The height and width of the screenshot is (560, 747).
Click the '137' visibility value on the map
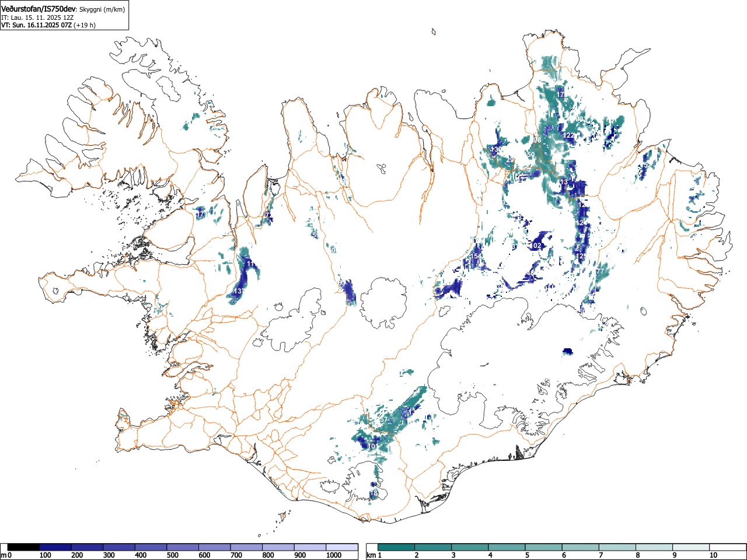(239, 290)
